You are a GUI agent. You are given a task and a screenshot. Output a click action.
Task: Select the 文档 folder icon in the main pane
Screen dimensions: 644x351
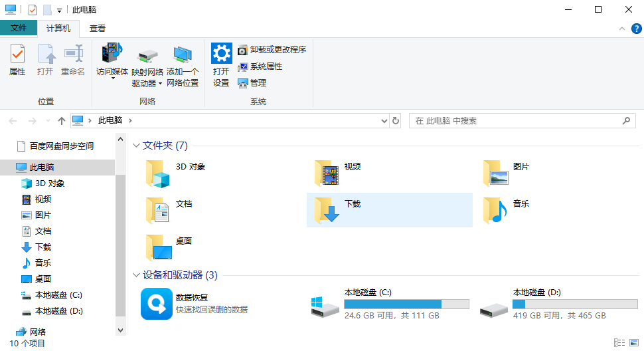click(x=158, y=211)
